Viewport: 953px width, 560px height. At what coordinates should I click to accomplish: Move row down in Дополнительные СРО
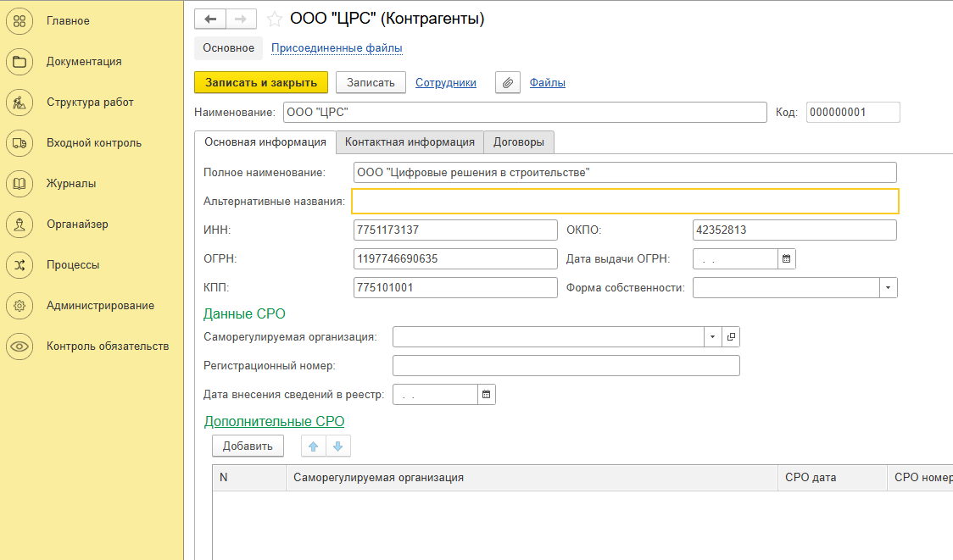pos(337,446)
